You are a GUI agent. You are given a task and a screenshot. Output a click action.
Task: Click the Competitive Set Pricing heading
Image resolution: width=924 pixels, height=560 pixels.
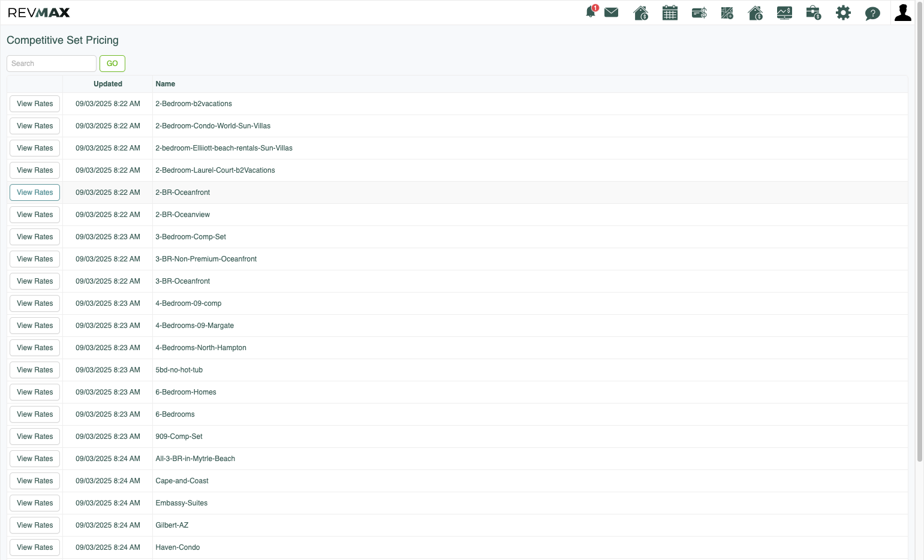click(x=62, y=40)
